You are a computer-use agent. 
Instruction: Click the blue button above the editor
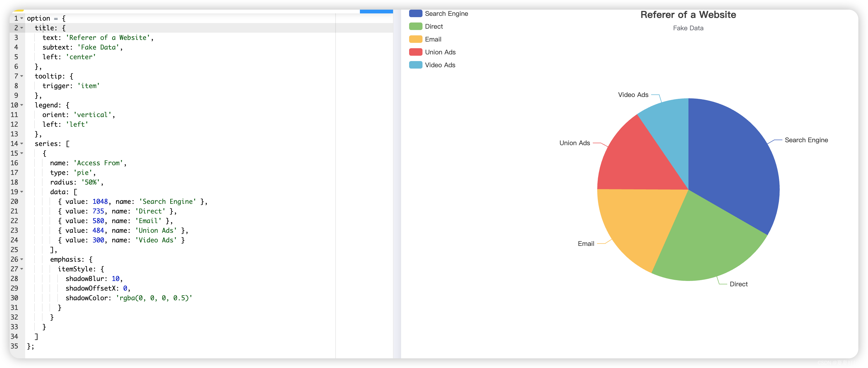point(376,12)
